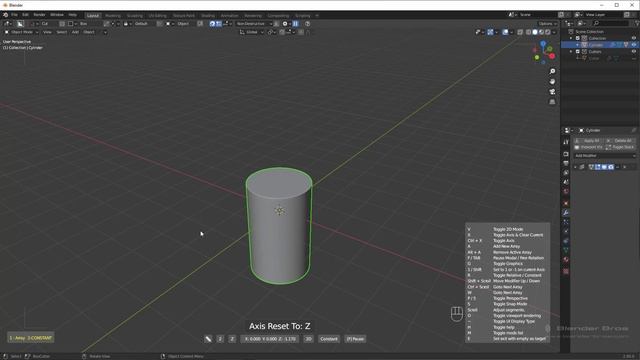The height and width of the screenshot is (360, 640).
Task: Toggle viewport gizmos
Action: coord(490,32)
